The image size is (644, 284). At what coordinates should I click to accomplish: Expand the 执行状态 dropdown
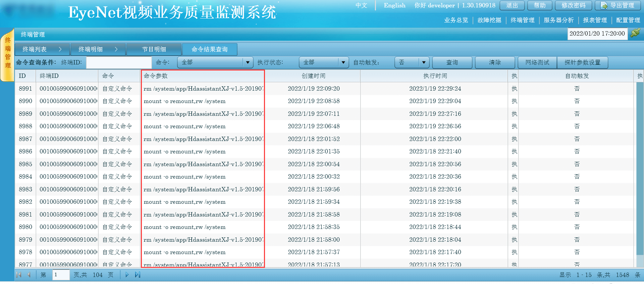[x=343, y=62]
